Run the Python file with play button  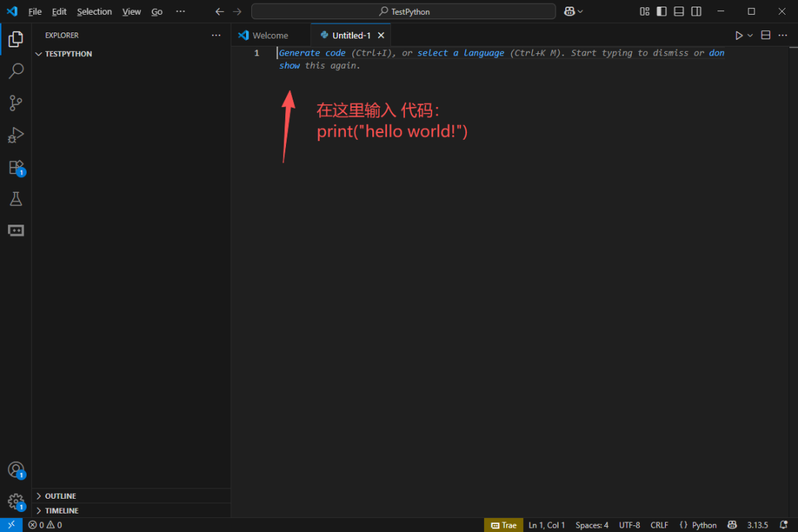coord(738,35)
